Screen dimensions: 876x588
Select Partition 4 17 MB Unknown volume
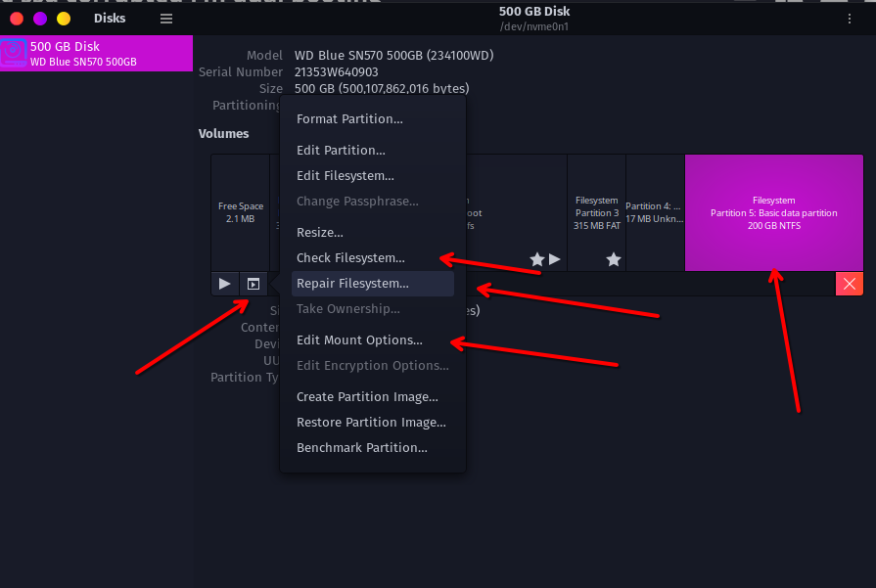click(655, 212)
